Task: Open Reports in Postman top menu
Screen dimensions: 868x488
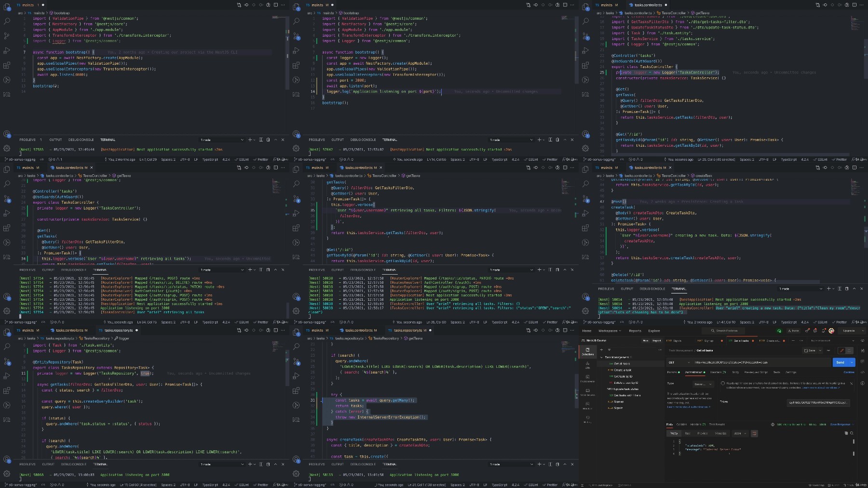Action: click(x=635, y=331)
